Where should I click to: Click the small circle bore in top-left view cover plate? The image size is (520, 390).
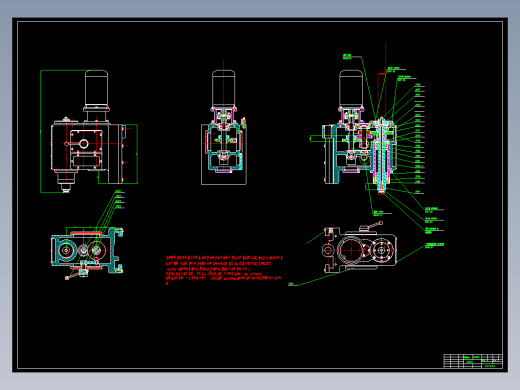click(x=84, y=144)
